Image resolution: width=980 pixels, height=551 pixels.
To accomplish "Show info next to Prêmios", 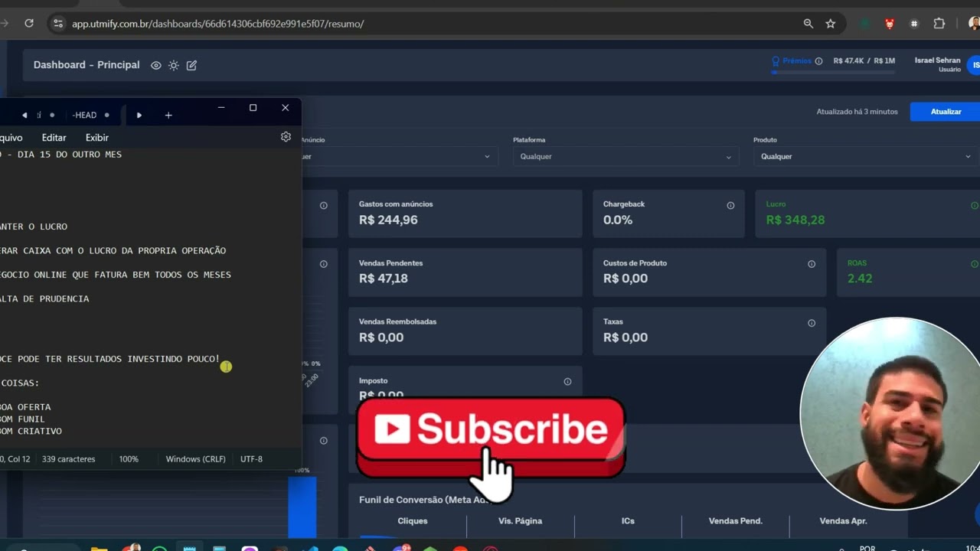I will click(x=818, y=61).
